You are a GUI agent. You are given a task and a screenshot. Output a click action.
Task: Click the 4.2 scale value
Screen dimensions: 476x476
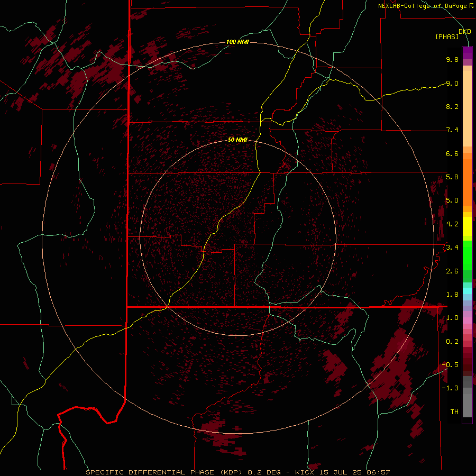452,224
